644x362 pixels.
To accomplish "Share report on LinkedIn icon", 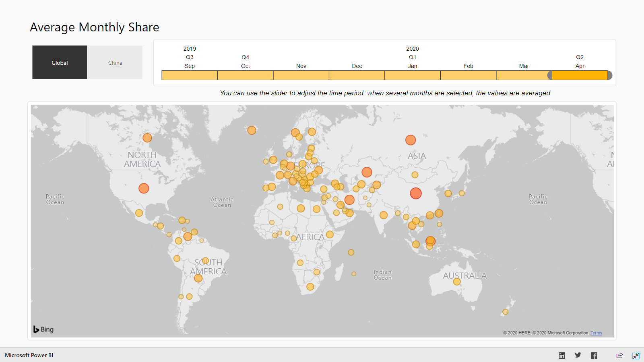I will pyautogui.click(x=562, y=355).
